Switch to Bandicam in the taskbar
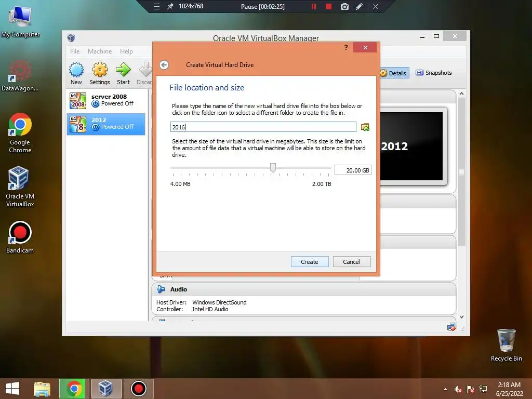 (138, 389)
